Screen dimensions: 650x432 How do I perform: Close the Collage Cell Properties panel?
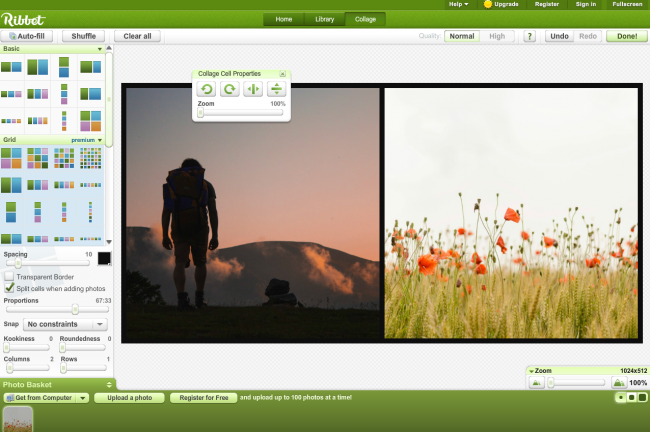tap(283, 74)
